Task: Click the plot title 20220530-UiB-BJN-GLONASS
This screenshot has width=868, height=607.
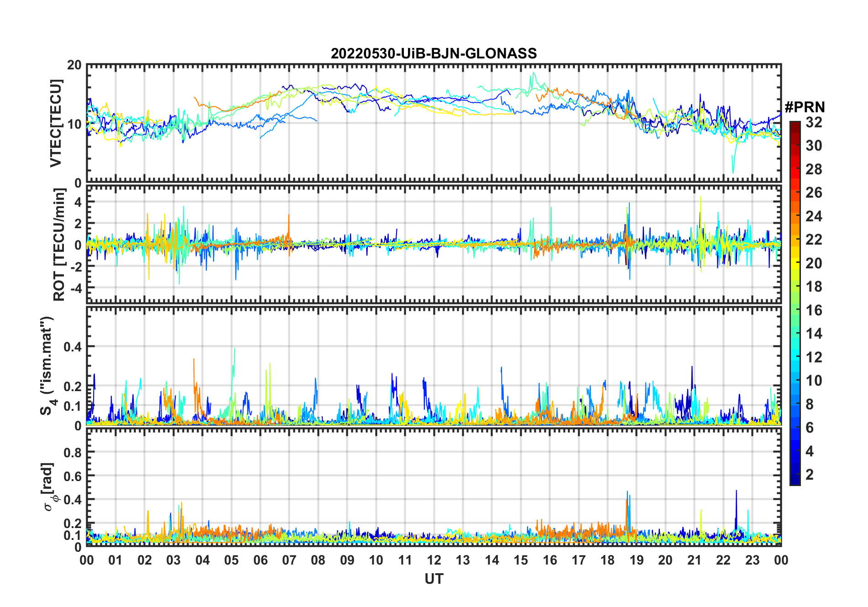Action: pos(434,53)
